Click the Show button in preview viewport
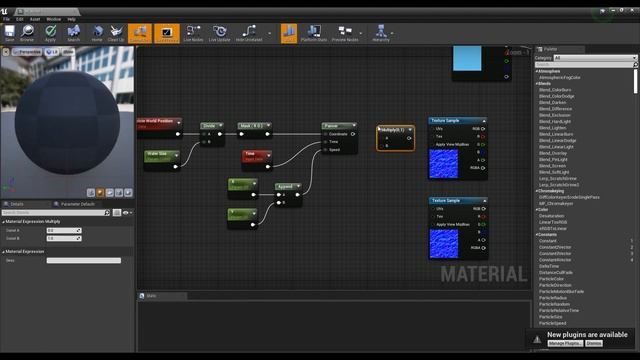Image resolution: width=640 pixels, height=360 pixels. [68, 52]
